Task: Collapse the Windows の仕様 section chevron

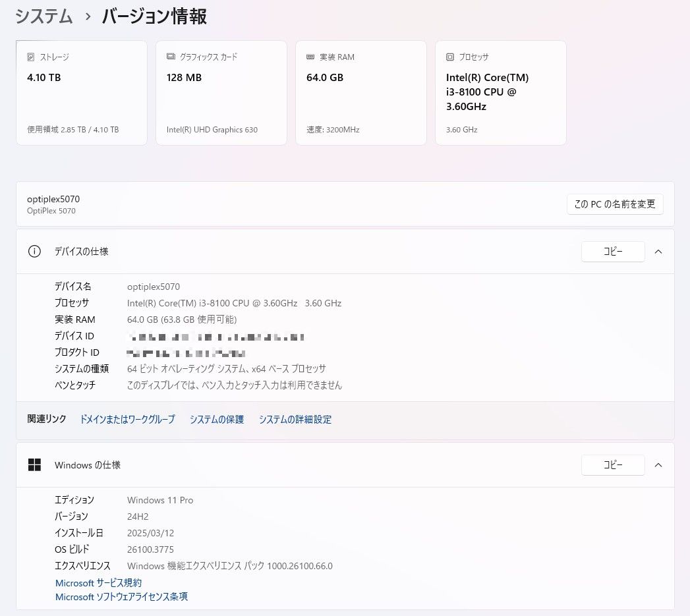Action: [x=658, y=465]
